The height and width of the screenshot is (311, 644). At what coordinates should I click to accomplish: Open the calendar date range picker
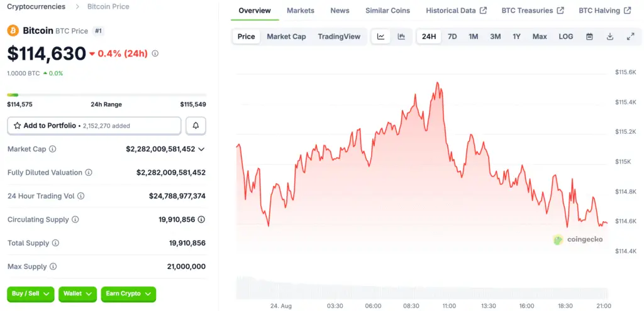click(x=589, y=36)
